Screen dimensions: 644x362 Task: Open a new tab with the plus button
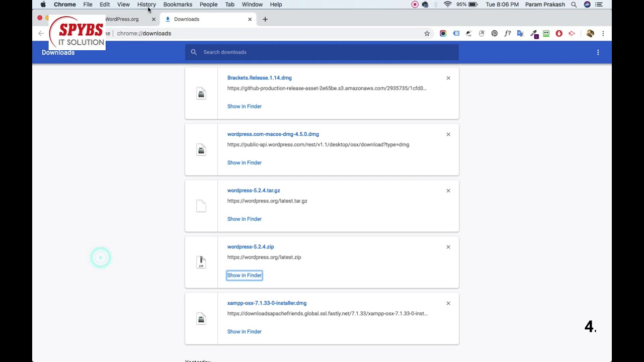[x=265, y=19]
